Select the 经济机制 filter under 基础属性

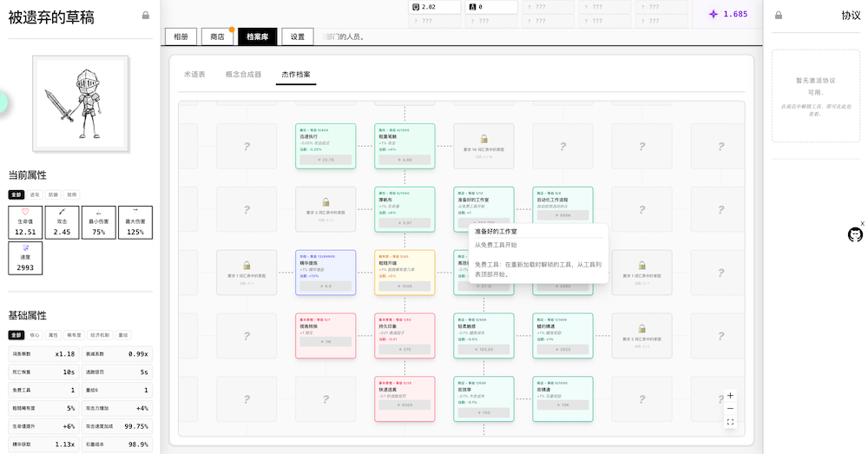(x=100, y=335)
